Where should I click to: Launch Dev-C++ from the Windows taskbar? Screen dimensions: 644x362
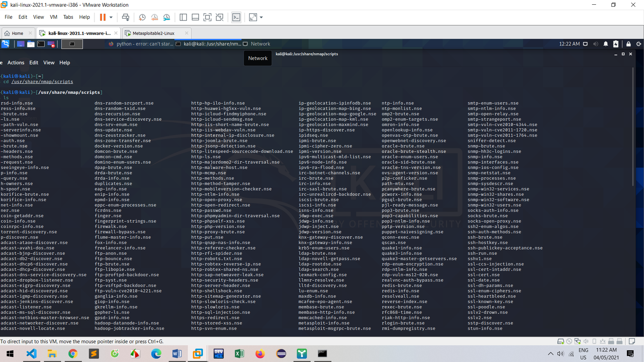[x=219, y=354]
